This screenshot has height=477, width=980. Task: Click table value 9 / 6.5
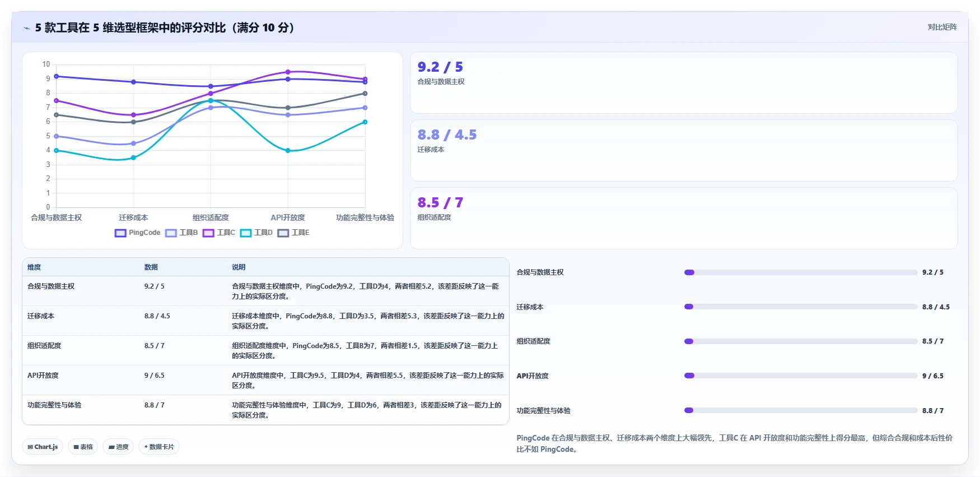155,376
